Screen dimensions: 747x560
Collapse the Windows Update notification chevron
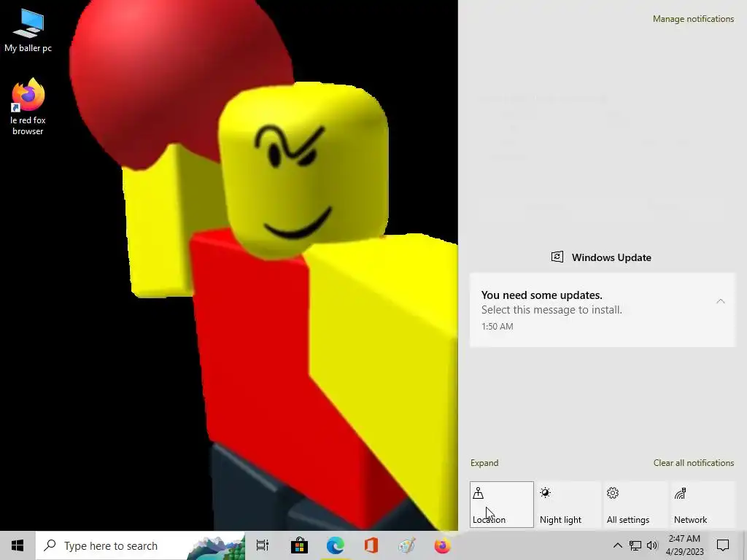(720, 301)
